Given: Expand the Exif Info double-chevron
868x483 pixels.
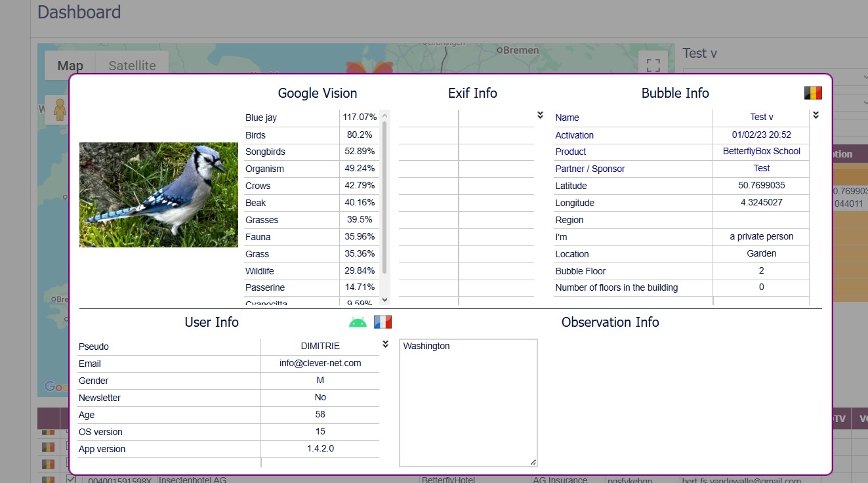Looking at the screenshot, I should [540, 115].
